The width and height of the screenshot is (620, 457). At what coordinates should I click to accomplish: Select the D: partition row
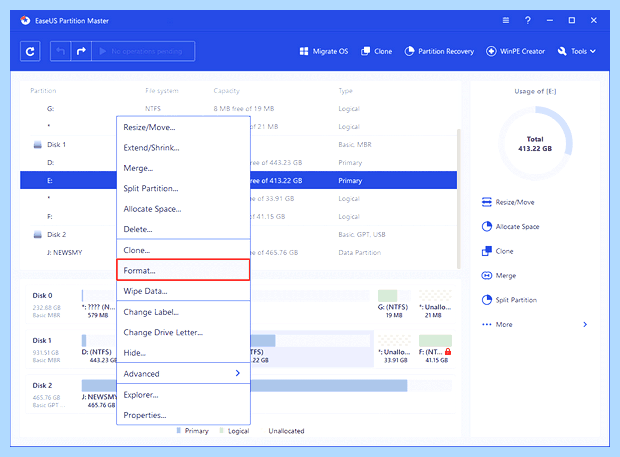click(x=238, y=162)
